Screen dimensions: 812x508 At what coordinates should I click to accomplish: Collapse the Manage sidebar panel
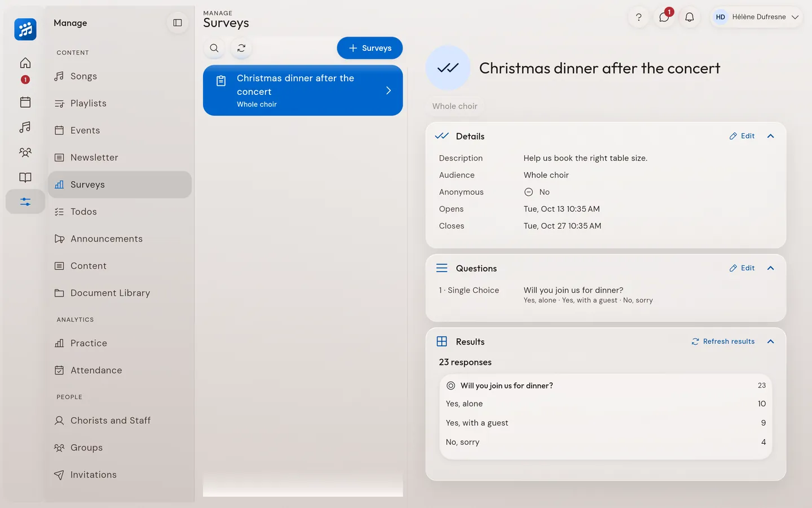[x=178, y=23]
